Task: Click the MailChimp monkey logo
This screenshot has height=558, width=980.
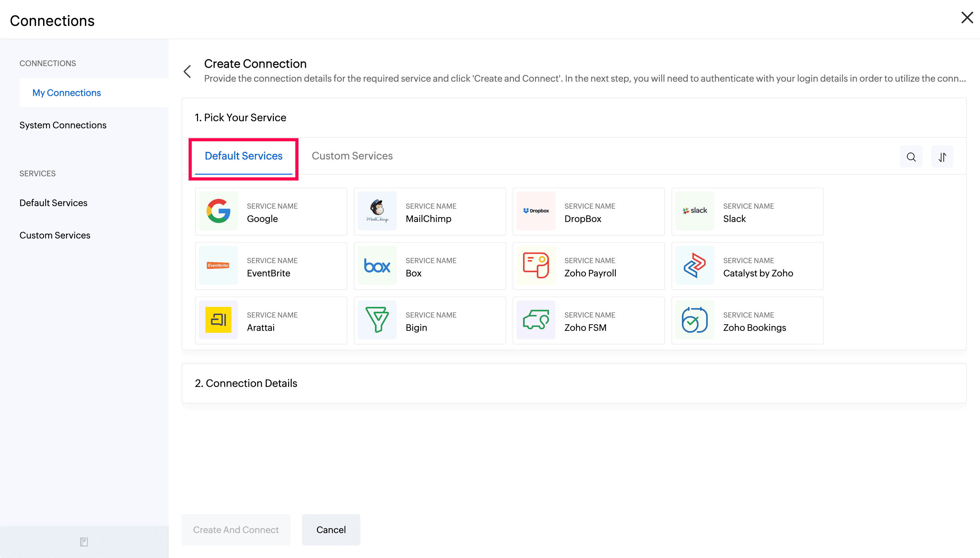Action: 377,211
